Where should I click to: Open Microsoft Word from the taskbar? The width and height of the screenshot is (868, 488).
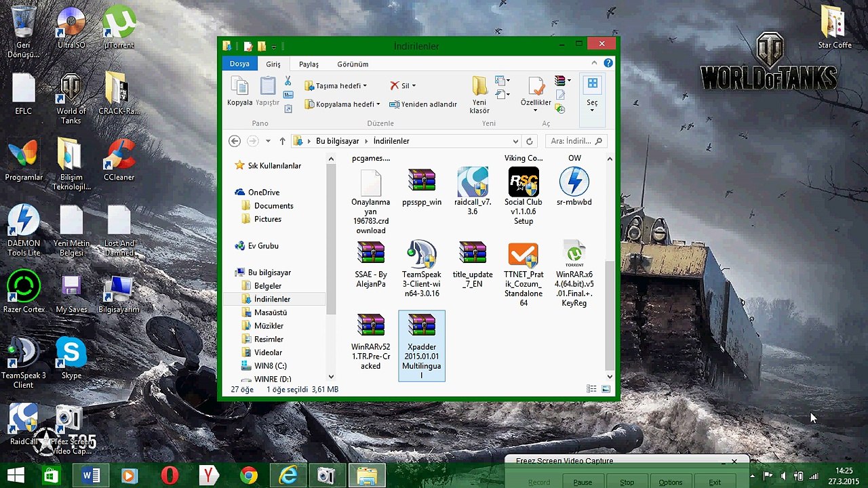pos(90,476)
